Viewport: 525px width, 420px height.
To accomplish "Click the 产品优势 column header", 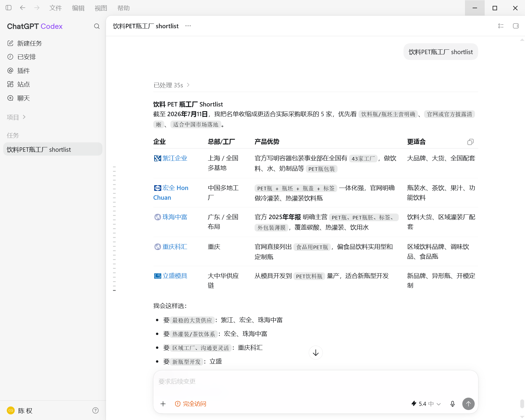I will pyautogui.click(x=267, y=142).
